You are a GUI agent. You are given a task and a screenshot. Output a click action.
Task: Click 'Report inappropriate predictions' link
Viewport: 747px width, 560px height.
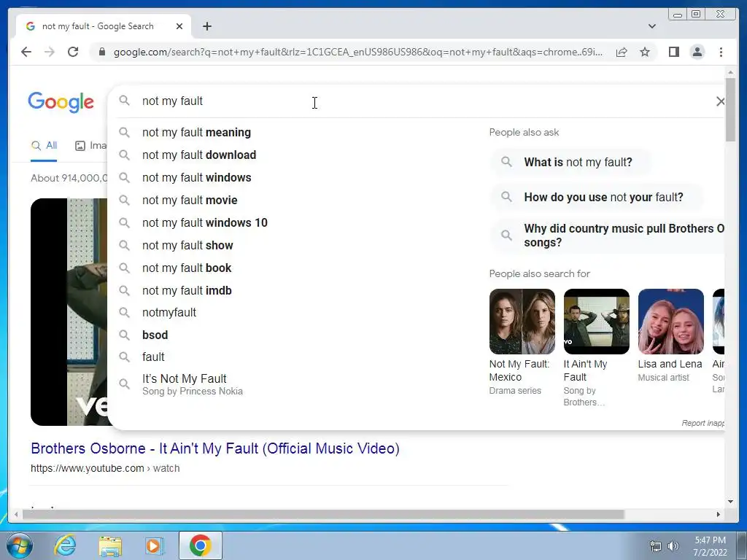(703, 423)
